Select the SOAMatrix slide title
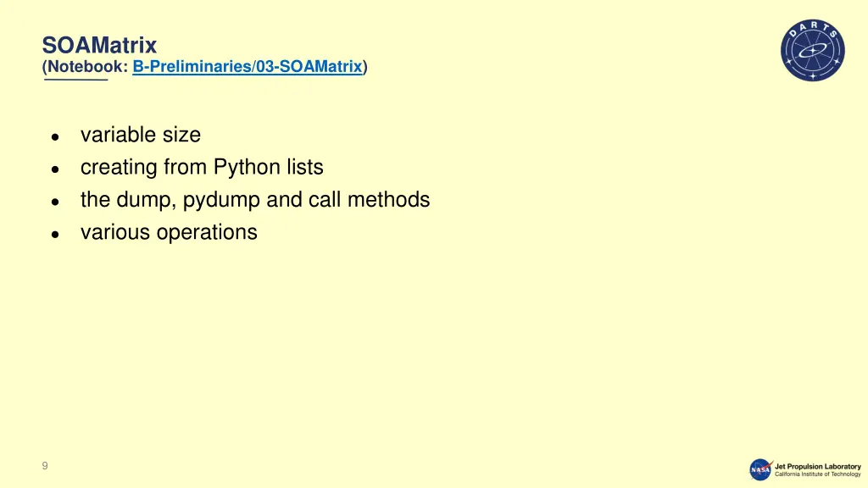868x488 pixels. coord(100,45)
